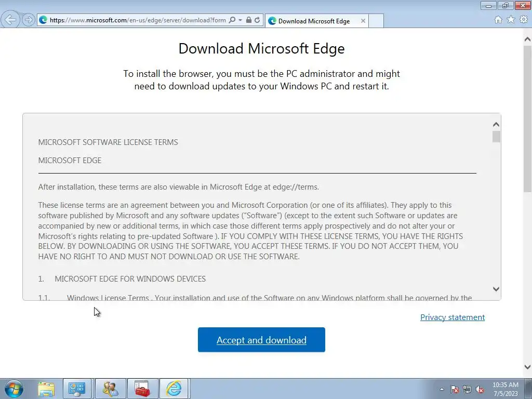Click the main page scrollbar thumb
The width and height of the screenshot is (532, 399).
coord(527,118)
